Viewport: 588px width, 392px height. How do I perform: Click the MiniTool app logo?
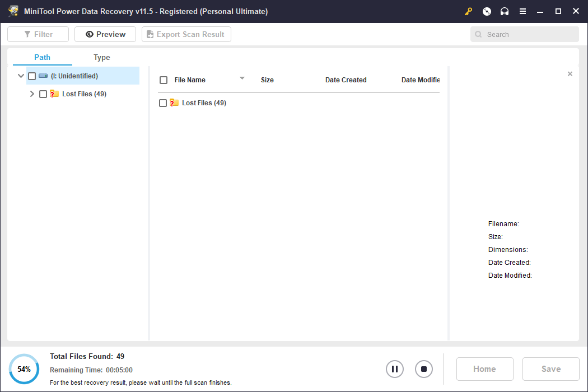[13, 11]
